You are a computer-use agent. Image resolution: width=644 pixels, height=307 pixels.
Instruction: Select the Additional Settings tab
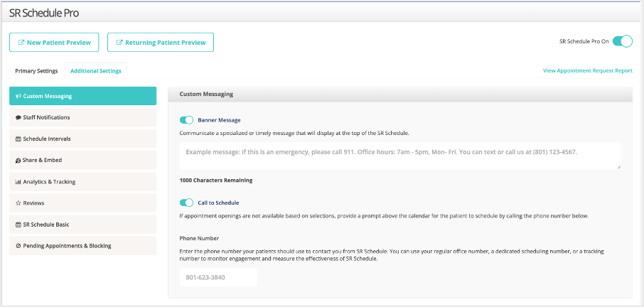[96, 71]
